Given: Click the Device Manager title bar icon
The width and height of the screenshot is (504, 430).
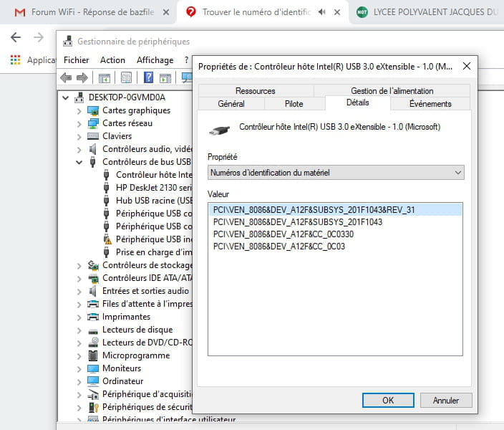Looking at the screenshot, I should point(67,41).
